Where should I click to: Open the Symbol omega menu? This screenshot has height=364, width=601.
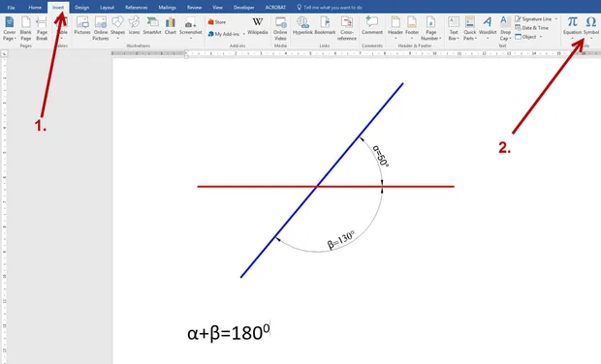591,27
